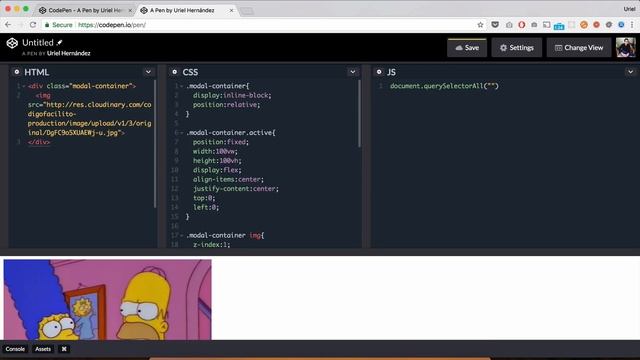
Task: Expand the CSS panel dropdown chevron
Action: point(353,72)
